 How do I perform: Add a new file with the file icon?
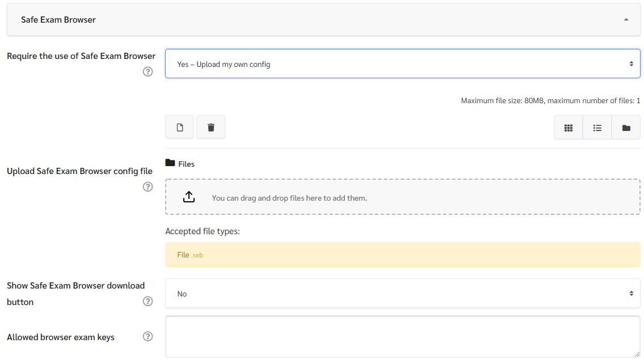[179, 127]
